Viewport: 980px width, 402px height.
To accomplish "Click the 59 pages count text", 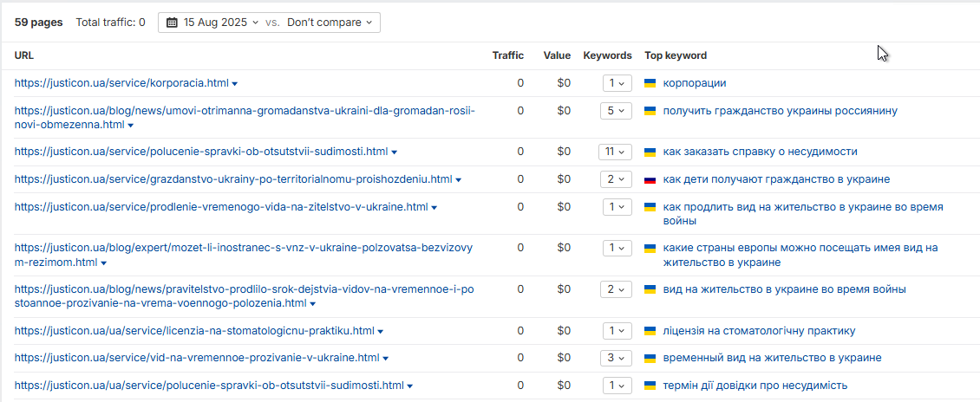I will coord(39,23).
